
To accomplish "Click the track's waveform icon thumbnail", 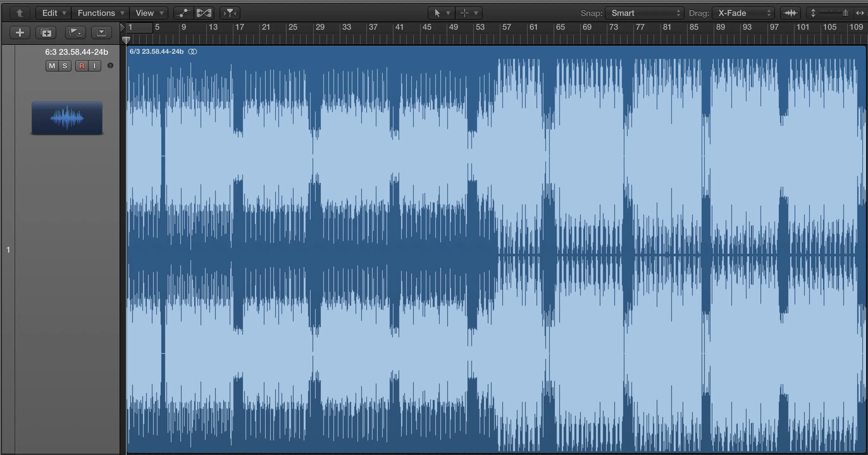I will 67,118.
